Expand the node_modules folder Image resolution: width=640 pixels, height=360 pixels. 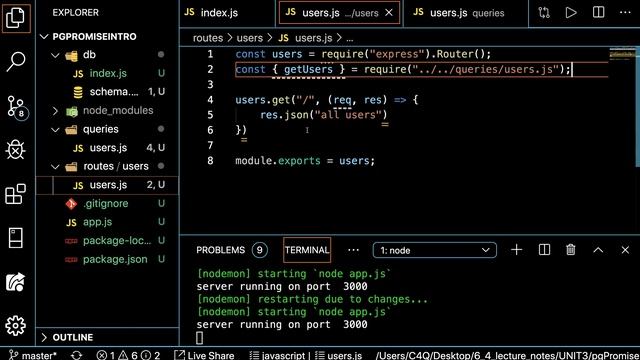pyautogui.click(x=108, y=111)
